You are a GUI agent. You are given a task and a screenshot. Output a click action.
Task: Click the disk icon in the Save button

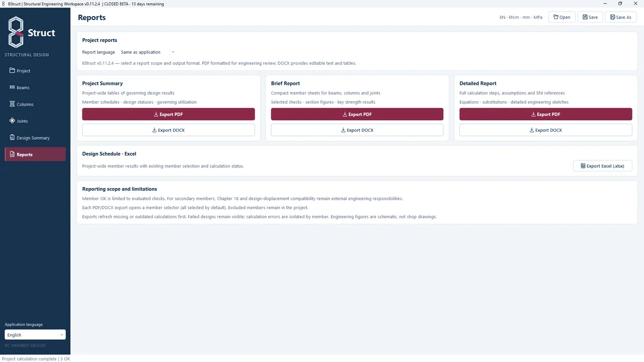(585, 17)
